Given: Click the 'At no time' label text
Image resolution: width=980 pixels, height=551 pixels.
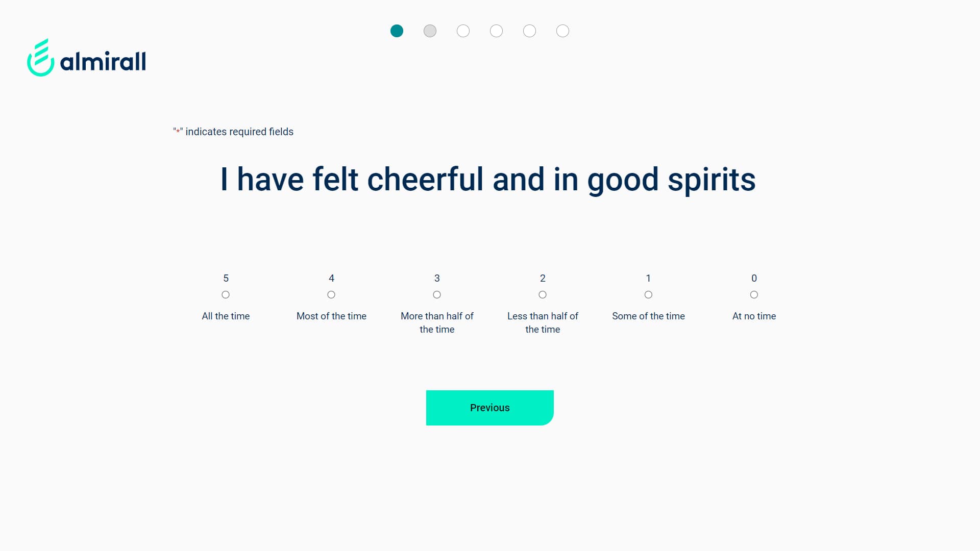Looking at the screenshot, I should [x=754, y=316].
